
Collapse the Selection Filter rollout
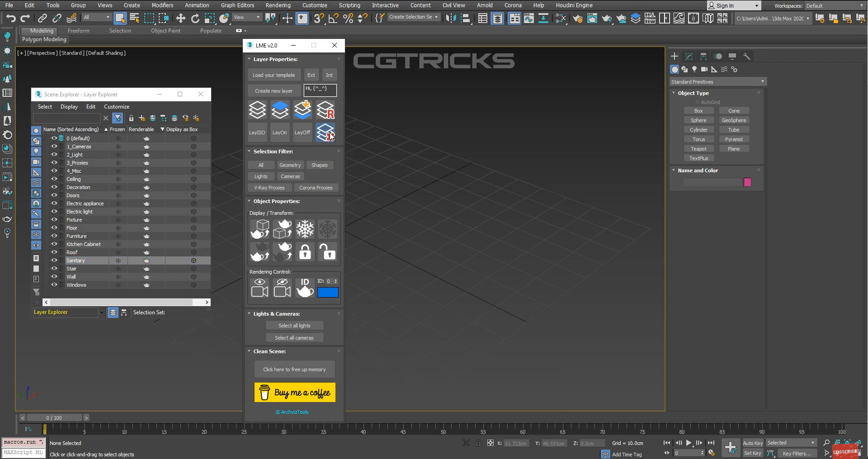[249, 151]
